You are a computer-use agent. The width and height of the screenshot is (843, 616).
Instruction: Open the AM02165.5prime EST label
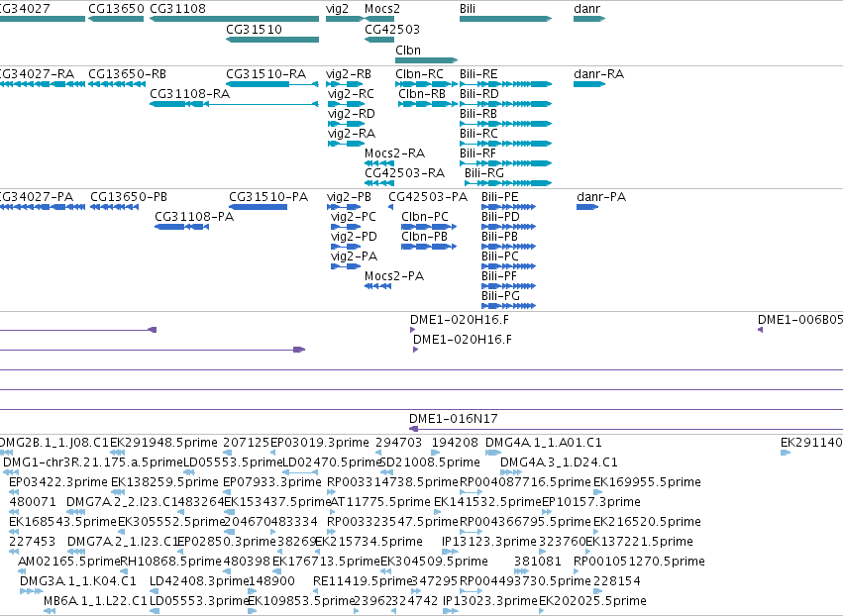[x=68, y=562]
